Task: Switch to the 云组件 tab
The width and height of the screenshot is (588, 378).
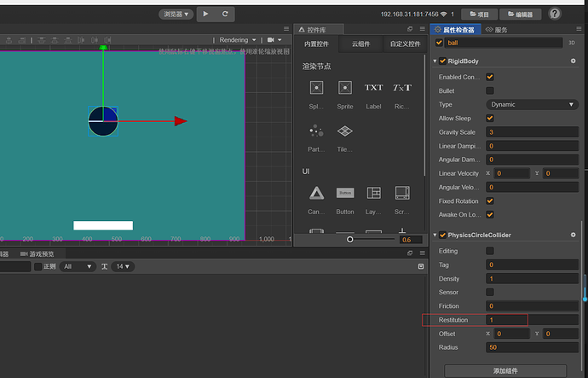Action: 360,44
